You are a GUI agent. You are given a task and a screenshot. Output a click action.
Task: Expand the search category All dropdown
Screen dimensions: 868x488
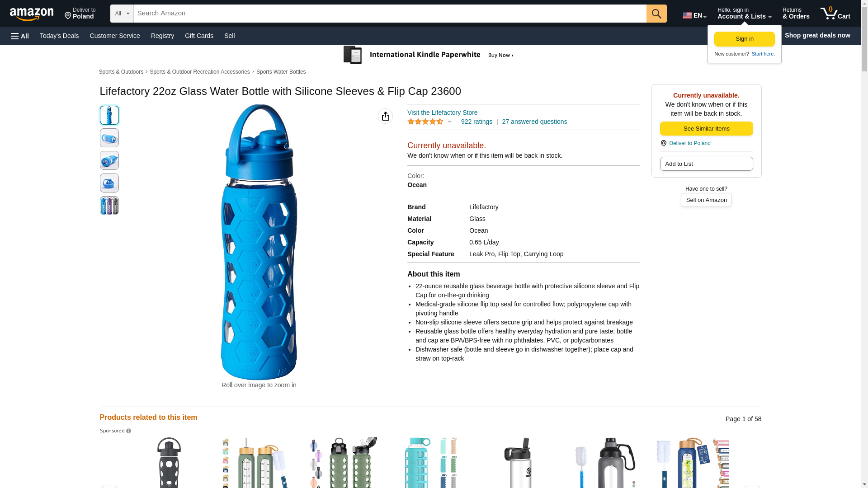(x=122, y=14)
